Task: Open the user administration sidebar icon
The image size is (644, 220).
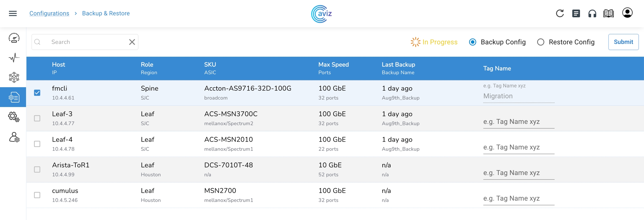Action: click(x=14, y=137)
